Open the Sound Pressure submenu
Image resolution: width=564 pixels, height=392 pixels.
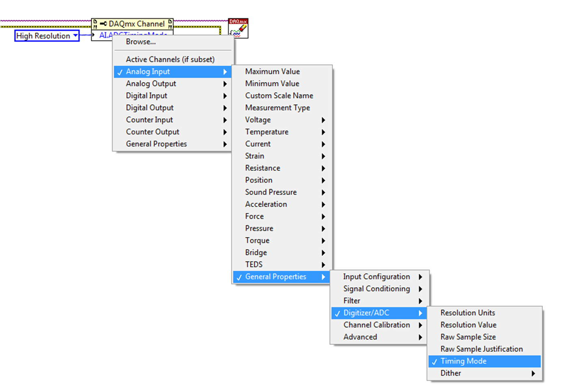click(x=282, y=192)
